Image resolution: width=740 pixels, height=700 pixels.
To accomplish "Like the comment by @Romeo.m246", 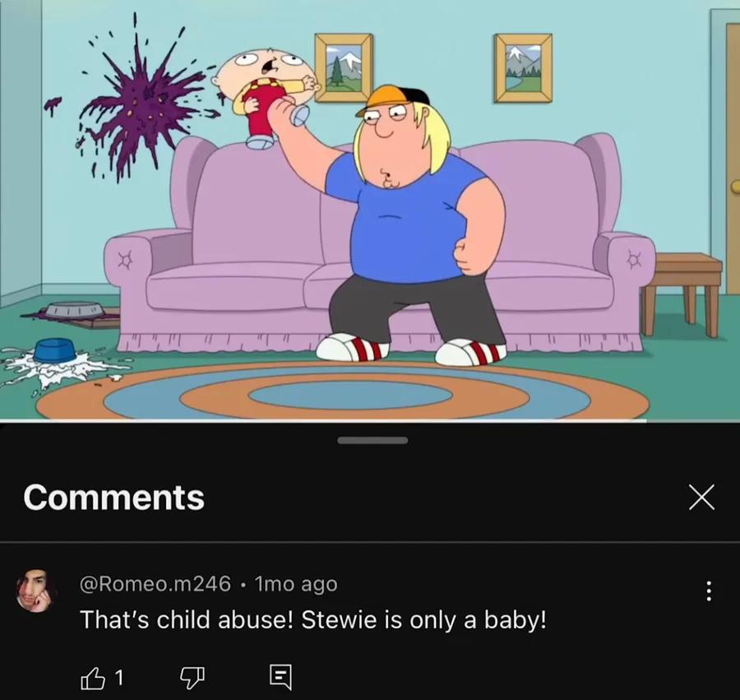I will point(93,679).
